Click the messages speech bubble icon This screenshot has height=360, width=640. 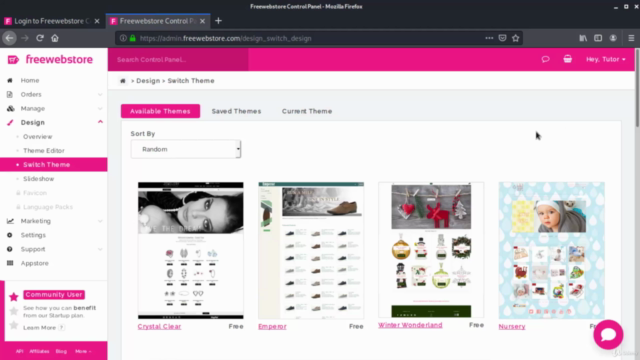[x=545, y=59]
